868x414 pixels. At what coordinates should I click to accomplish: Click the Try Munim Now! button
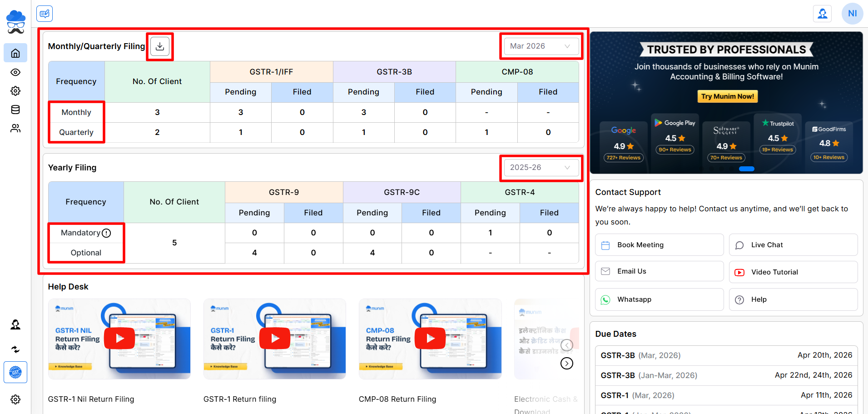[727, 96]
